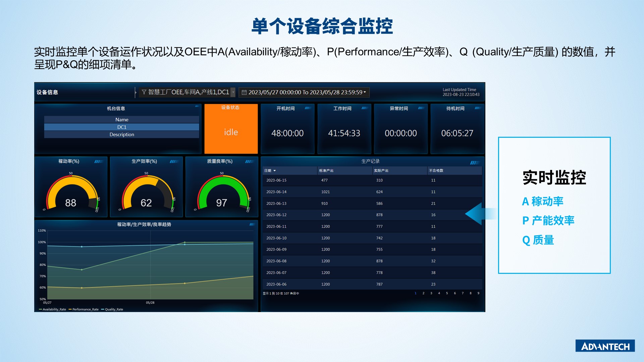Open the device filter dropdown arrow
The height and width of the screenshot is (362, 644).
point(233,92)
